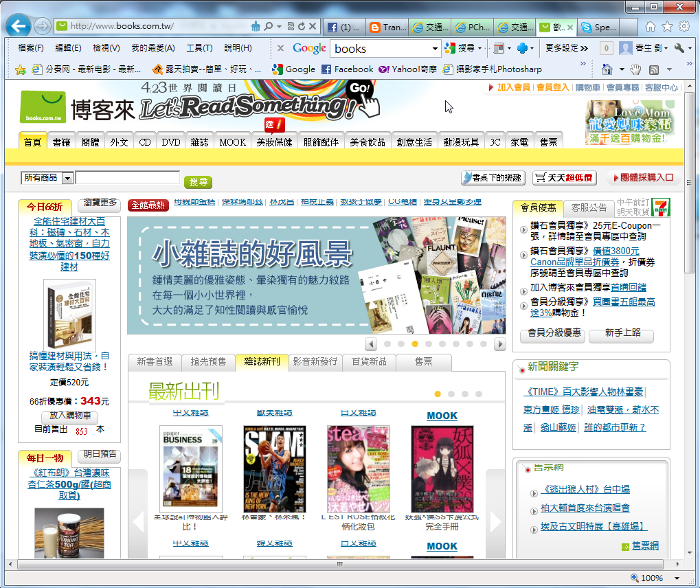
Task: Open the Yahoo!奇摩 favorites bar link
Action: click(407, 69)
